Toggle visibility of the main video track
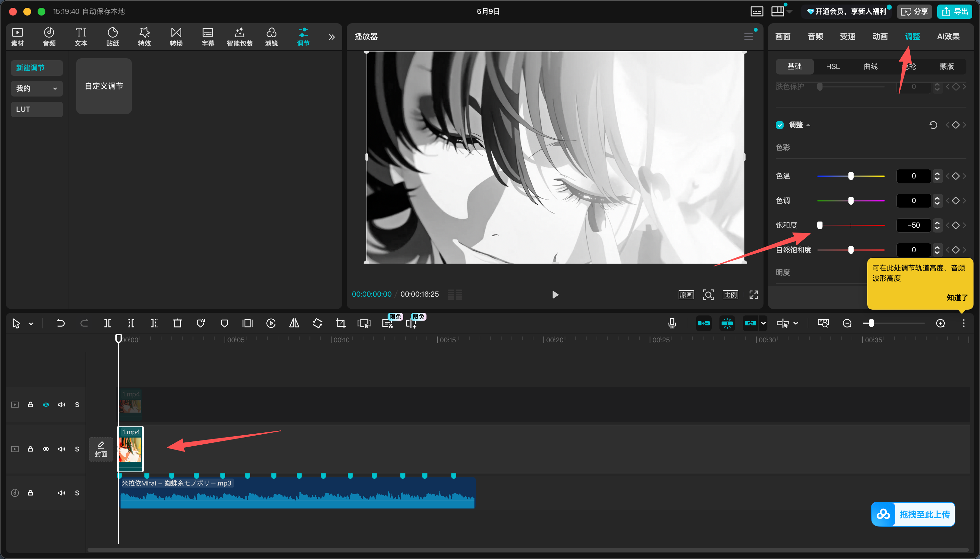The height and width of the screenshot is (559, 980). pyautogui.click(x=46, y=449)
